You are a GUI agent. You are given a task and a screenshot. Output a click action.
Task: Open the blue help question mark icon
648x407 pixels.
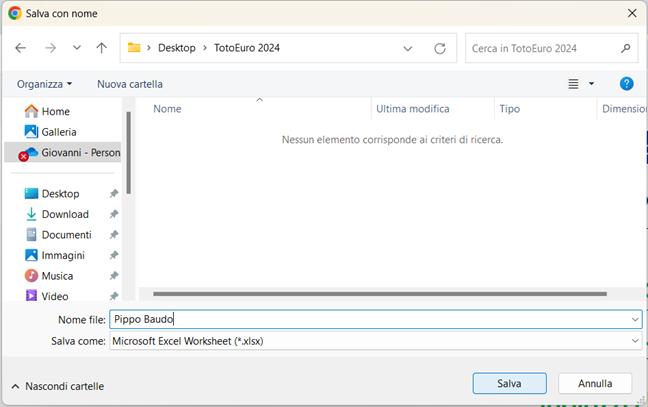tap(626, 84)
